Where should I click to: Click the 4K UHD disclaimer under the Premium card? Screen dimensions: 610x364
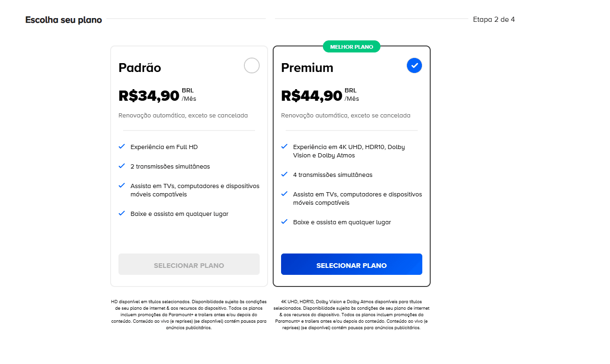coord(351,314)
